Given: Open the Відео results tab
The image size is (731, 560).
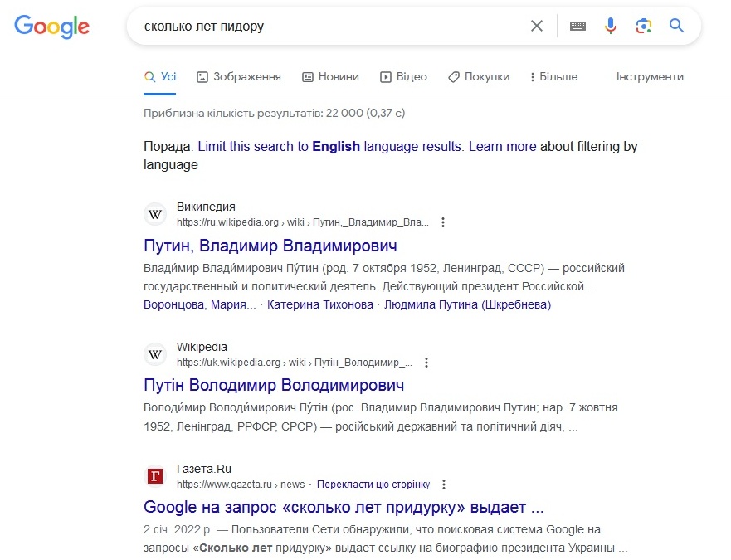Looking at the screenshot, I should tap(403, 76).
